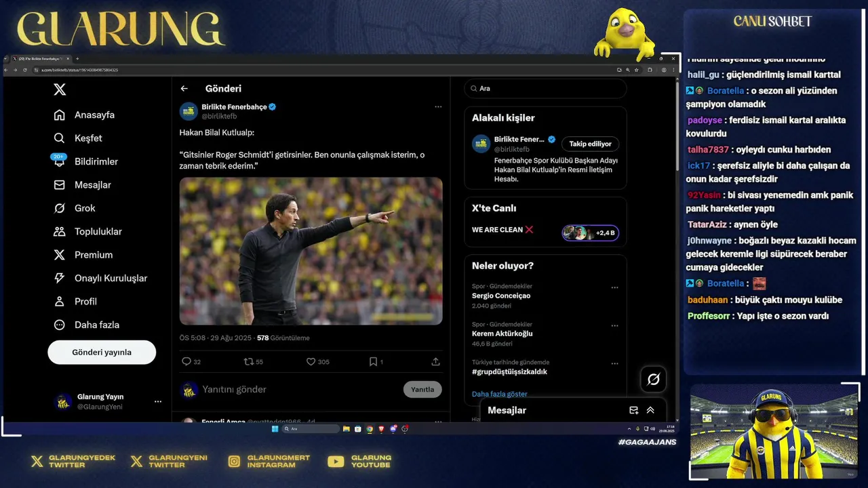The image size is (868, 488).
Task: Close the X browser tab
Action: pyautogui.click(x=68, y=59)
